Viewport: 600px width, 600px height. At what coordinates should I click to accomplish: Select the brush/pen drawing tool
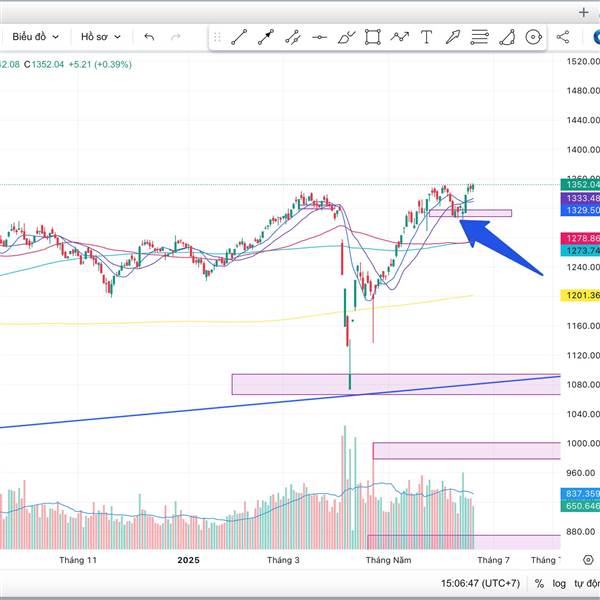point(346,37)
